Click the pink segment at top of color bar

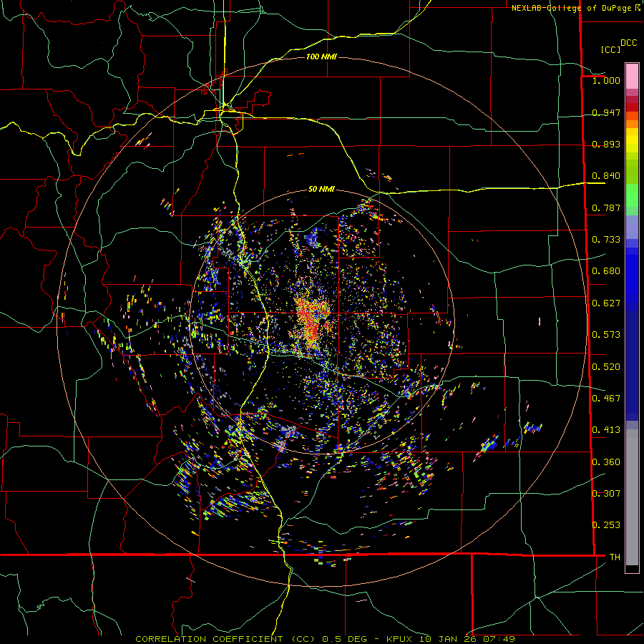(632, 77)
